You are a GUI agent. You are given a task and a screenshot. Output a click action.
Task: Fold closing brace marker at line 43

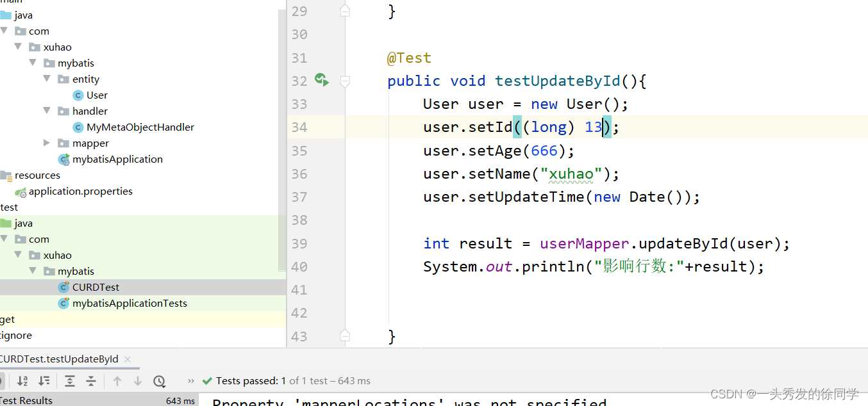coord(345,336)
